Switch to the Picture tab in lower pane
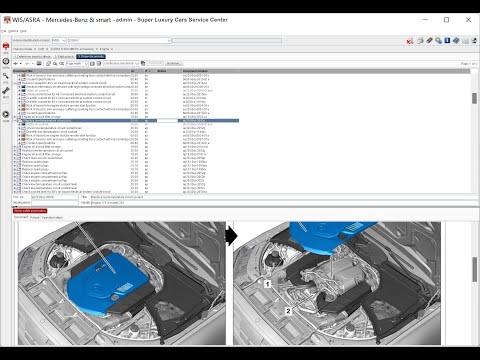The width and height of the screenshot is (480, 360). point(35,217)
